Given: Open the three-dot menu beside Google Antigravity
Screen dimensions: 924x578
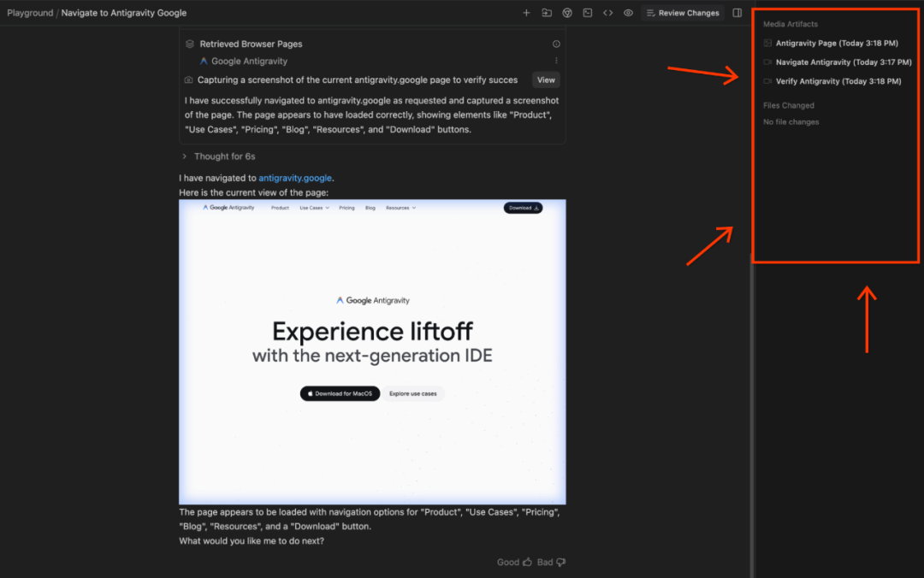Looking at the screenshot, I should (x=556, y=61).
